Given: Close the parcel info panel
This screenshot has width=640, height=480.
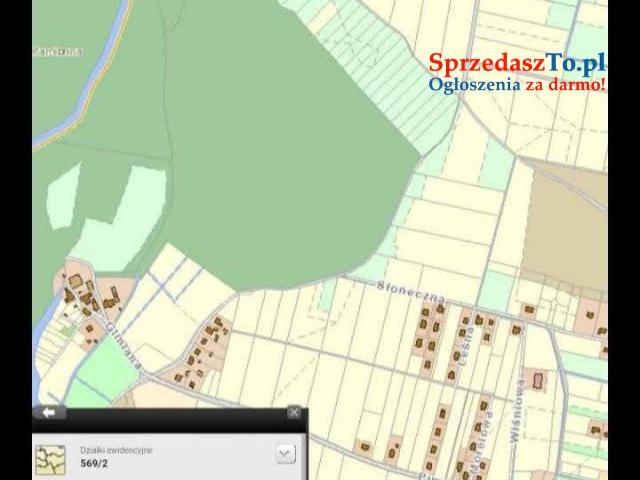Looking at the screenshot, I should (x=293, y=412).
